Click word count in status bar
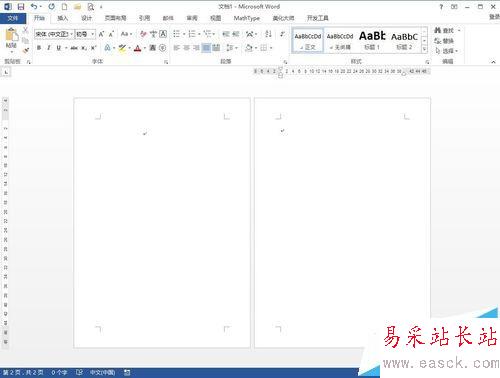The height and width of the screenshot is (378, 500). 59,373
